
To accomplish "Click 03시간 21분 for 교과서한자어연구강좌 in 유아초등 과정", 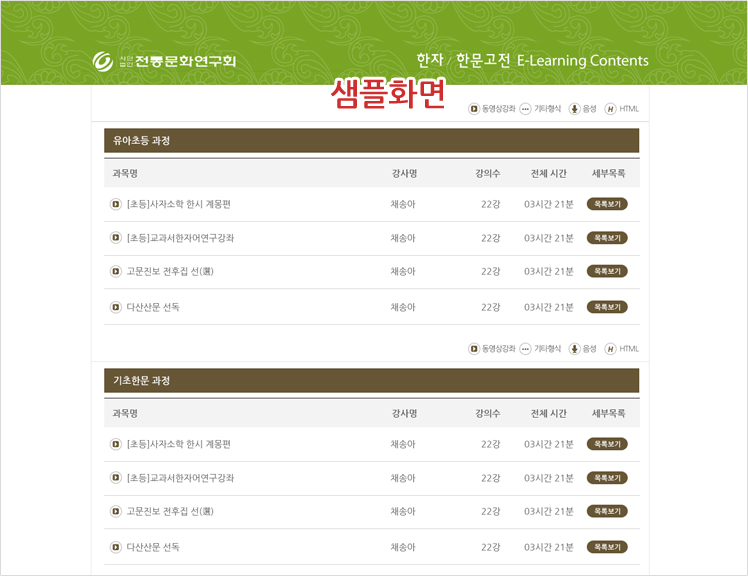I will point(549,238).
